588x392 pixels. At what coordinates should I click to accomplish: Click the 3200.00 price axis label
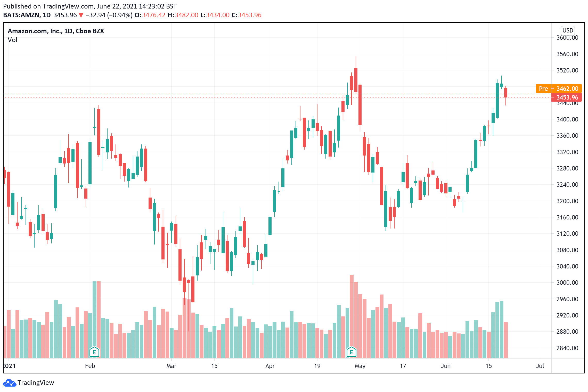(567, 201)
